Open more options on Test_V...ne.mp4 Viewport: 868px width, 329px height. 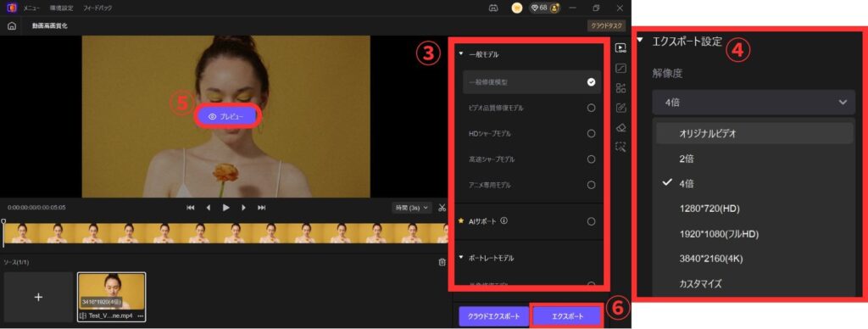click(x=140, y=316)
